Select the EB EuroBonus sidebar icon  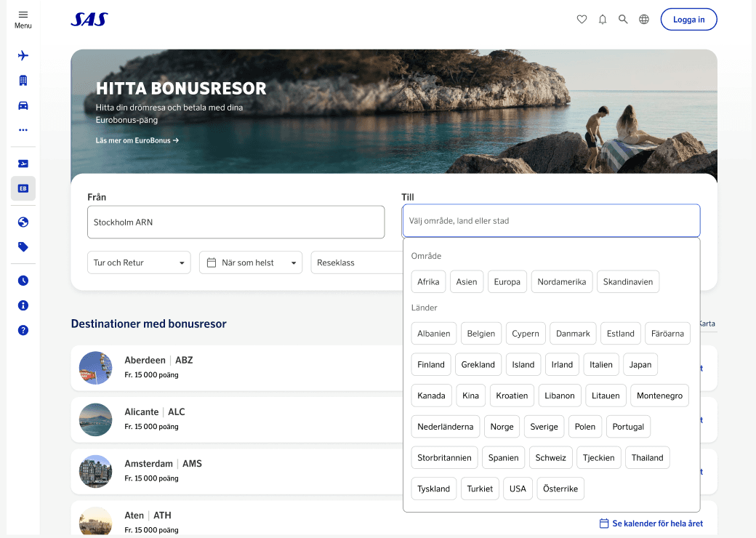coord(23,188)
